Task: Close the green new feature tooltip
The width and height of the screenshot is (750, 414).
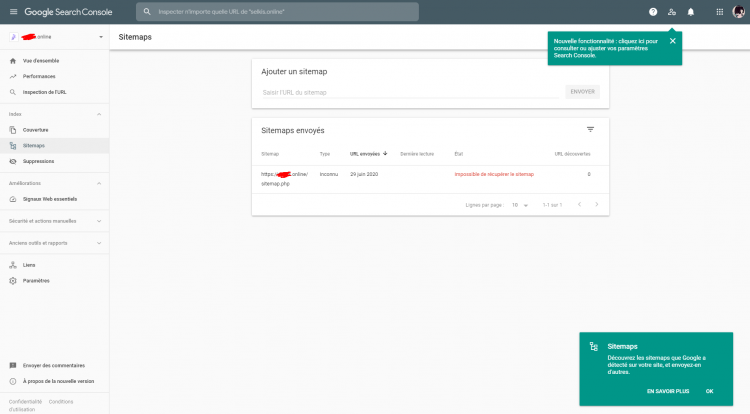Action: pyautogui.click(x=672, y=41)
